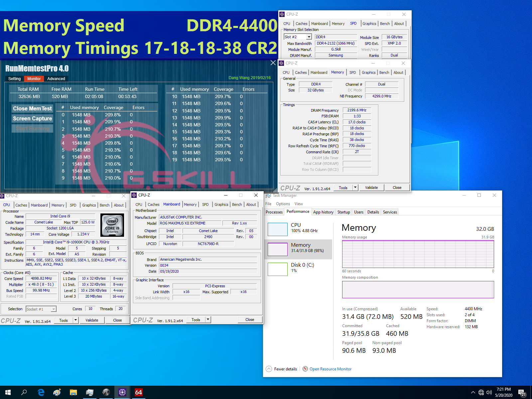The image size is (532, 399).
Task: Click the Windows Start button
Action: [7, 392]
